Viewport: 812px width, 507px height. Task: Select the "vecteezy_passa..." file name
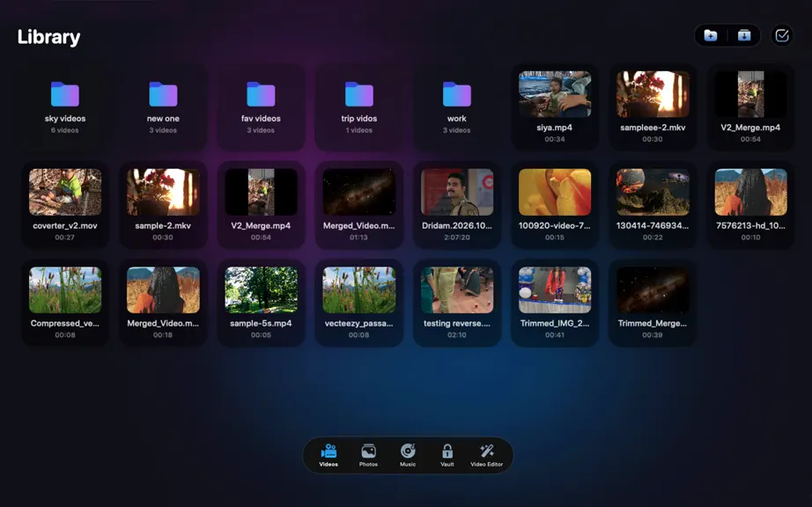[358, 323]
